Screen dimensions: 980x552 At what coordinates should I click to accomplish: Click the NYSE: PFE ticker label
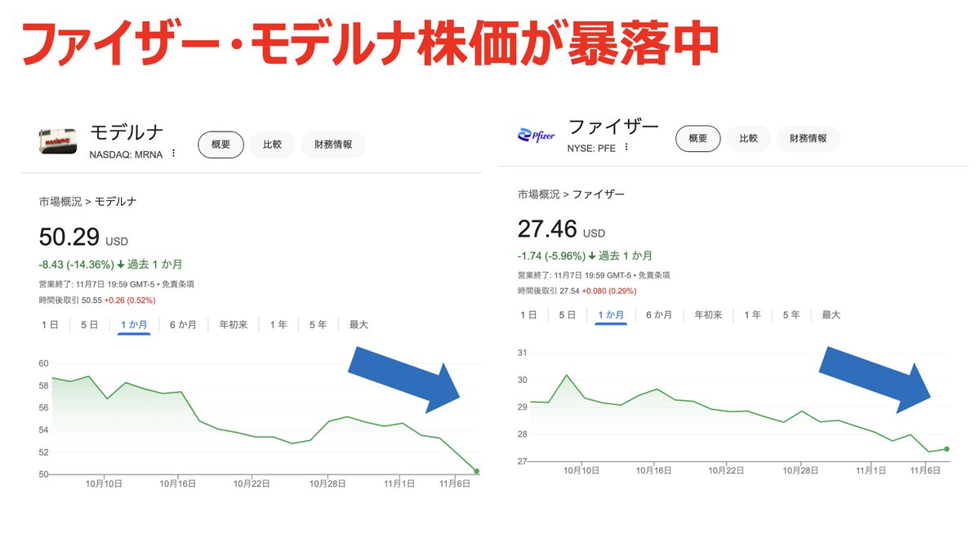pyautogui.click(x=591, y=148)
